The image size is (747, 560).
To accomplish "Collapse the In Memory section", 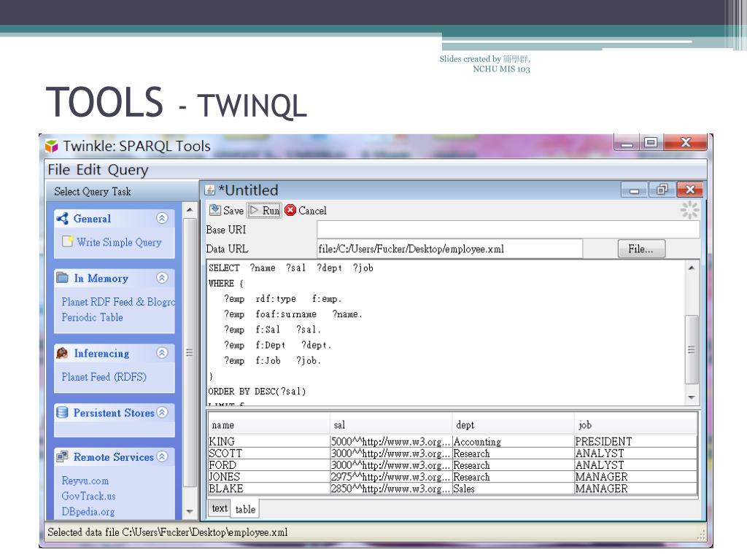I will click(162, 278).
